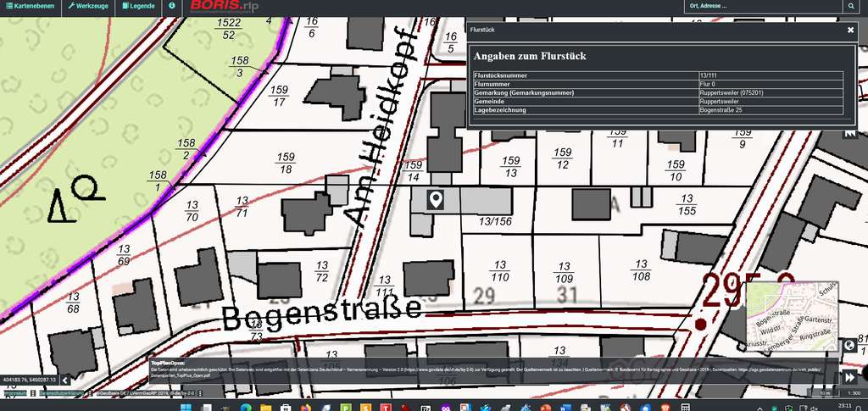Open options dots next to GeoBasis-DE attribution

[200, 393]
